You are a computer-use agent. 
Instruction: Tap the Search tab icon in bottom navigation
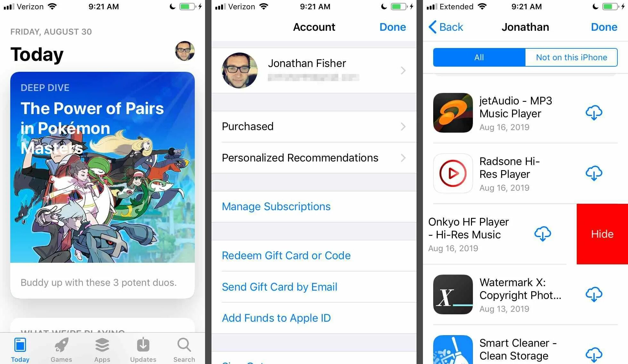tap(186, 347)
